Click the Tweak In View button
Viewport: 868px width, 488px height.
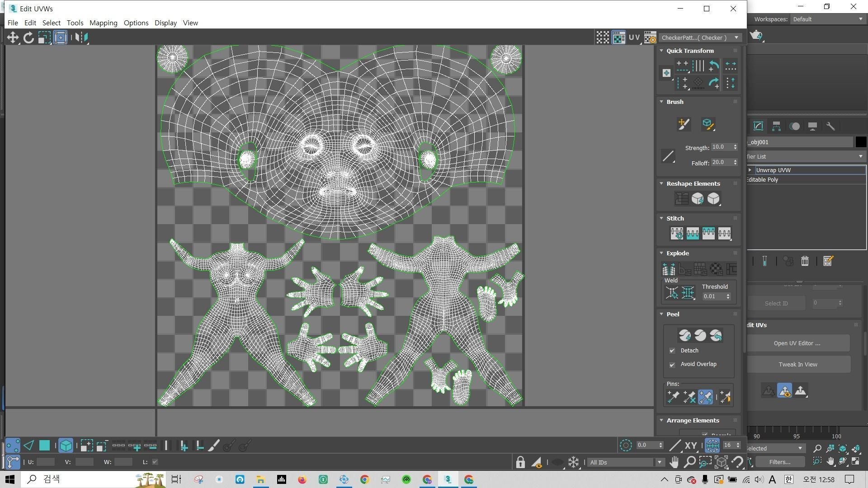[797, 365]
